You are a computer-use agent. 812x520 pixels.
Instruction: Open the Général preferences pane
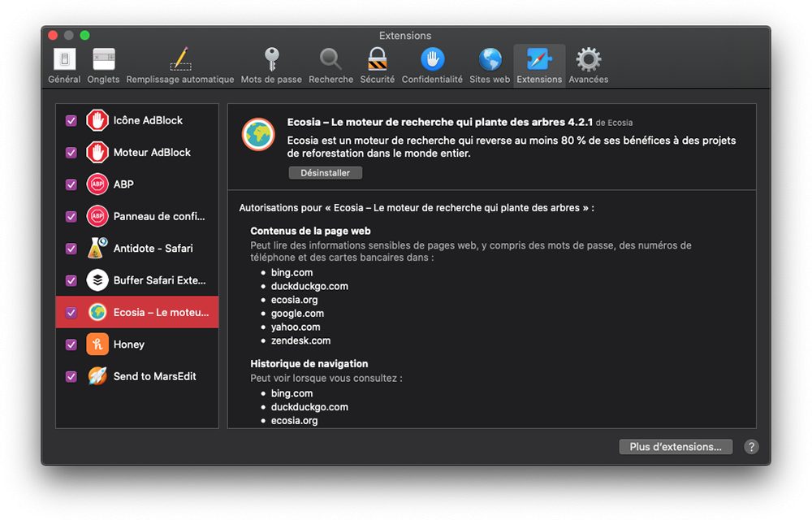pos(64,65)
